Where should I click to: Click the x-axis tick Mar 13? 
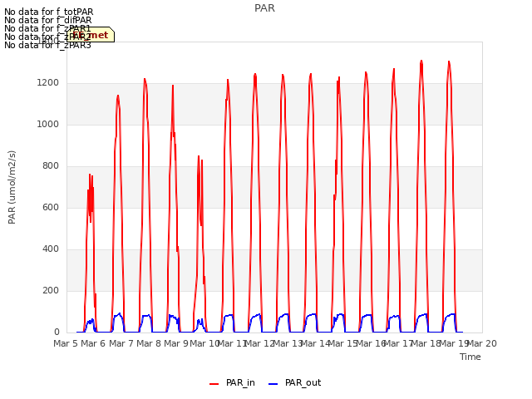point(288,343)
